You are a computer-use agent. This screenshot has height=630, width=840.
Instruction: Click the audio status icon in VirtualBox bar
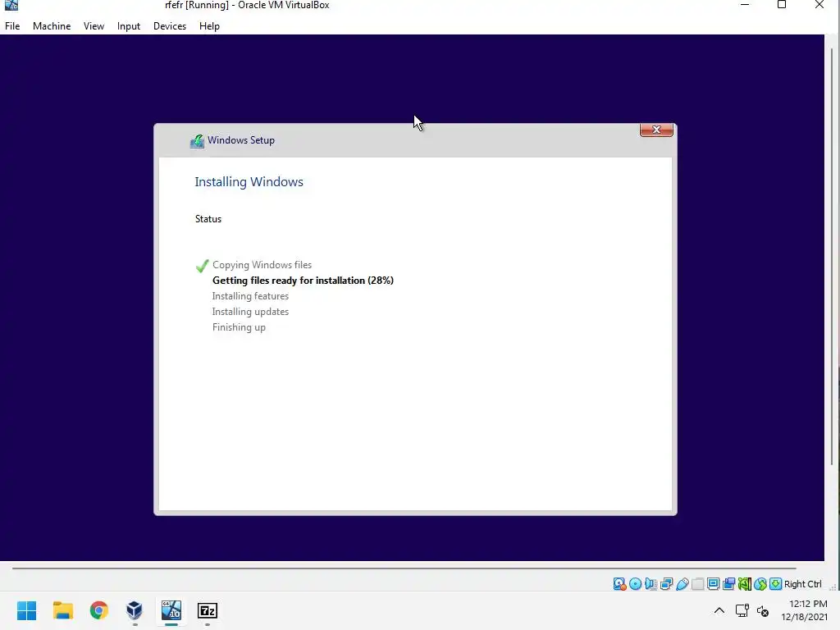(x=651, y=584)
